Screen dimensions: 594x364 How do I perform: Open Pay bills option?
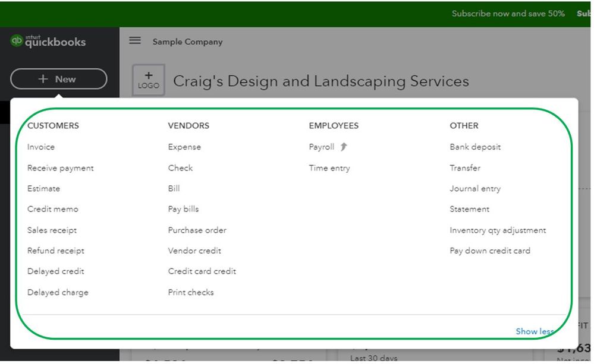pos(183,209)
